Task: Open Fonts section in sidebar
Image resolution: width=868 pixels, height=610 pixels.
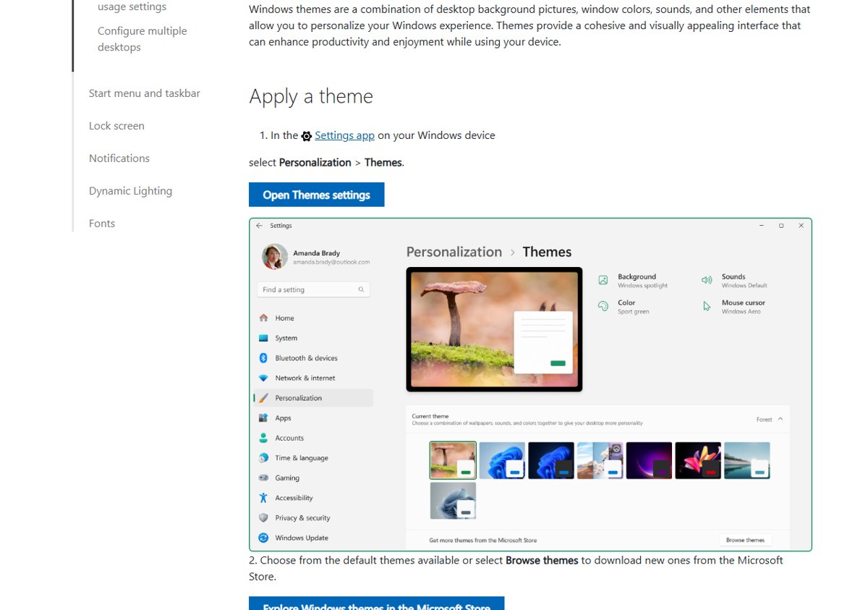Action: 102,224
